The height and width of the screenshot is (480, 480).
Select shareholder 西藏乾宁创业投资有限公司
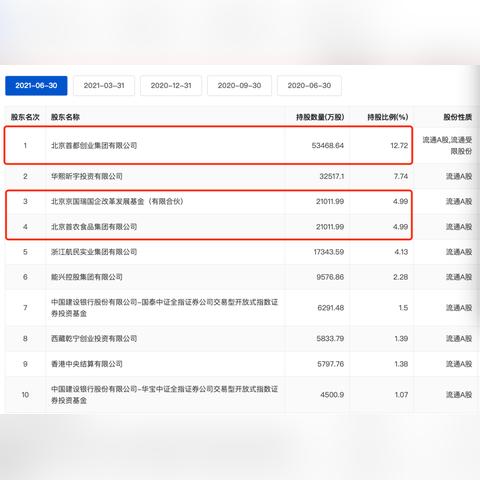click(94, 339)
